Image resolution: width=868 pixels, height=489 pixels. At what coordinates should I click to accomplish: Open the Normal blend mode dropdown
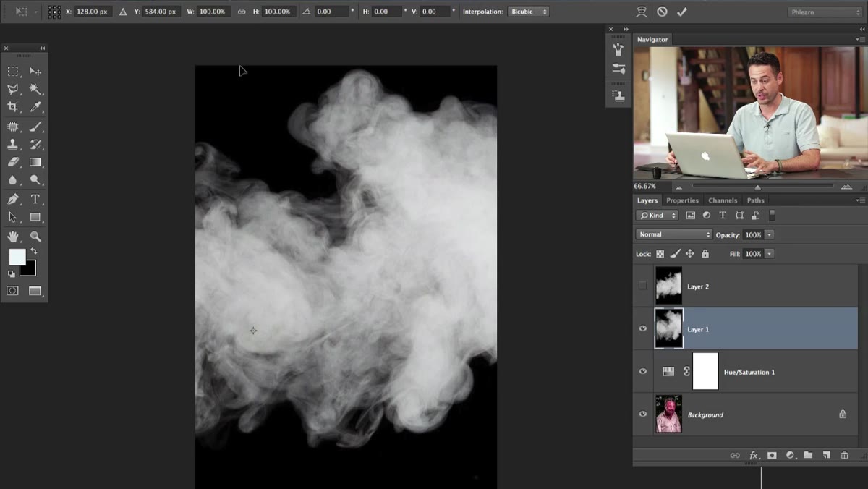[674, 234]
